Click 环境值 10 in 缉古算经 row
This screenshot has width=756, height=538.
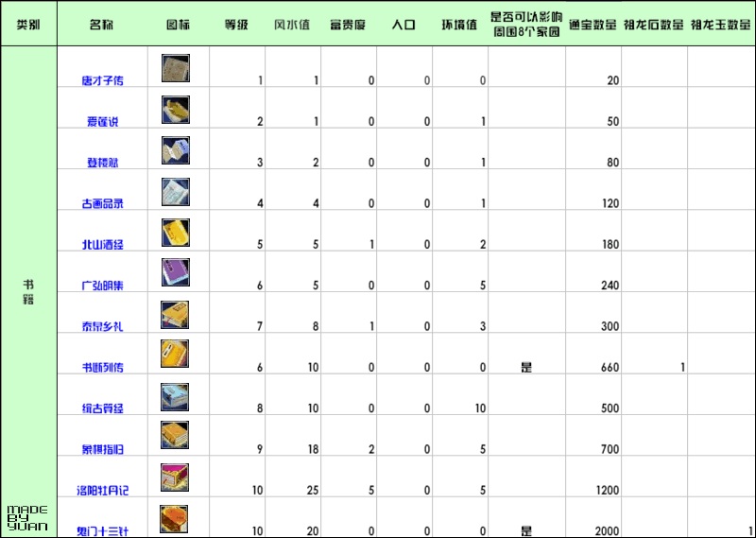(x=480, y=408)
